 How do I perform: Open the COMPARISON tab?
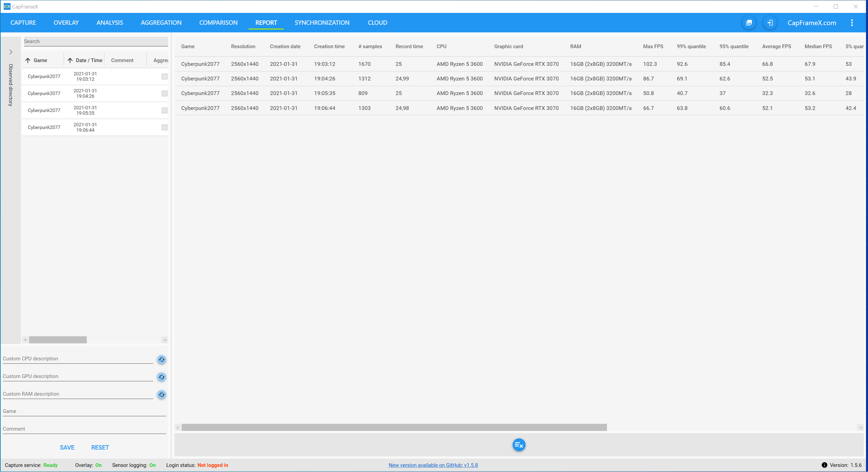218,23
